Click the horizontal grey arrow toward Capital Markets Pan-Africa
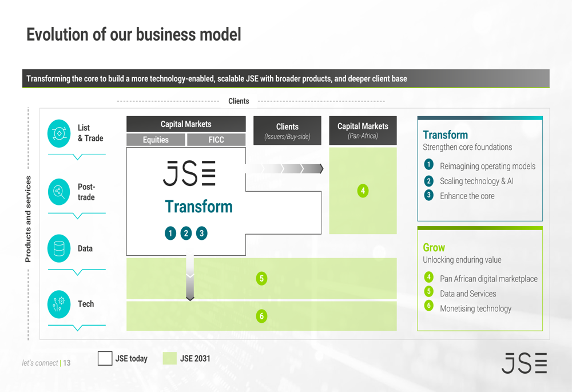This screenshot has height=392, width=572. [x=284, y=169]
